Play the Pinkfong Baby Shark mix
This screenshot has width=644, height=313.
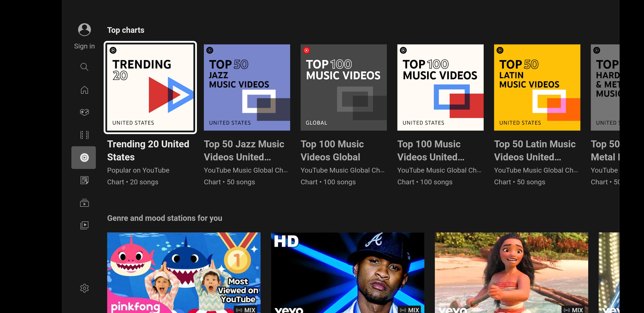184,273
